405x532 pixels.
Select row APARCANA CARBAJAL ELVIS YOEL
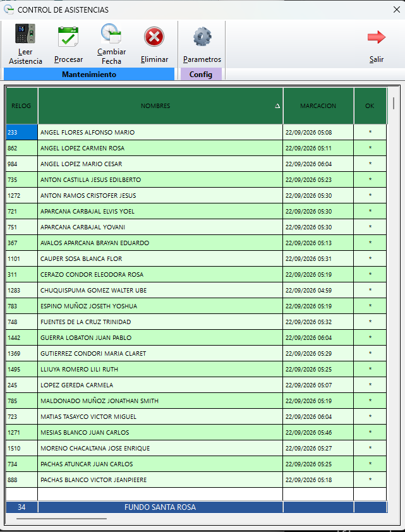(196, 211)
